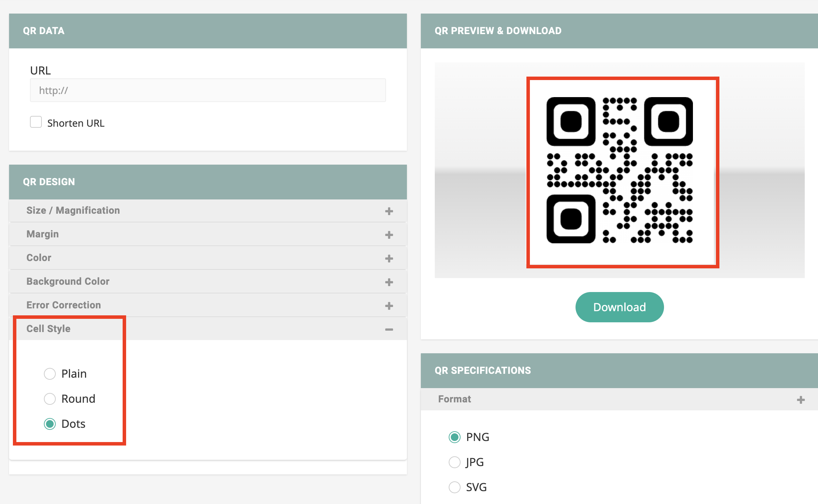
Task: Click plus icon on Error Correction row
Action: point(389,306)
